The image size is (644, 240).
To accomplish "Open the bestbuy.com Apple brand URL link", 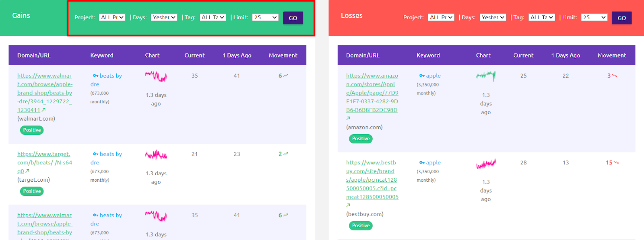I will (x=372, y=180).
